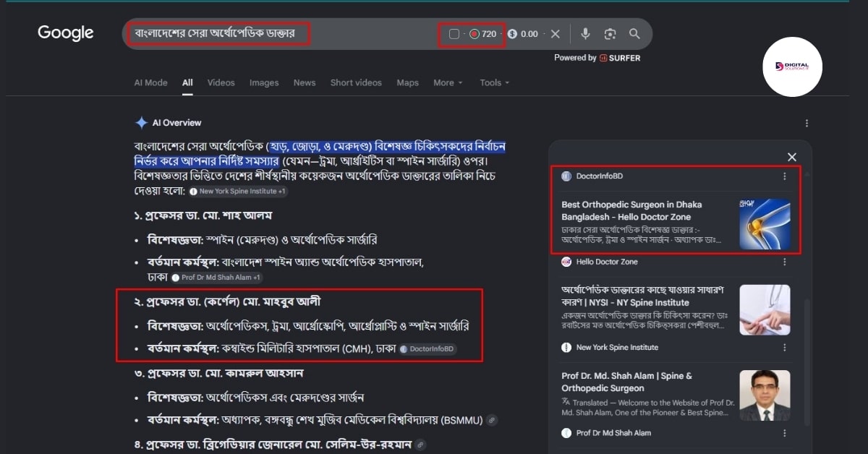Close the sources side panel
Viewport: 868px width, 454px height.
coord(792,157)
